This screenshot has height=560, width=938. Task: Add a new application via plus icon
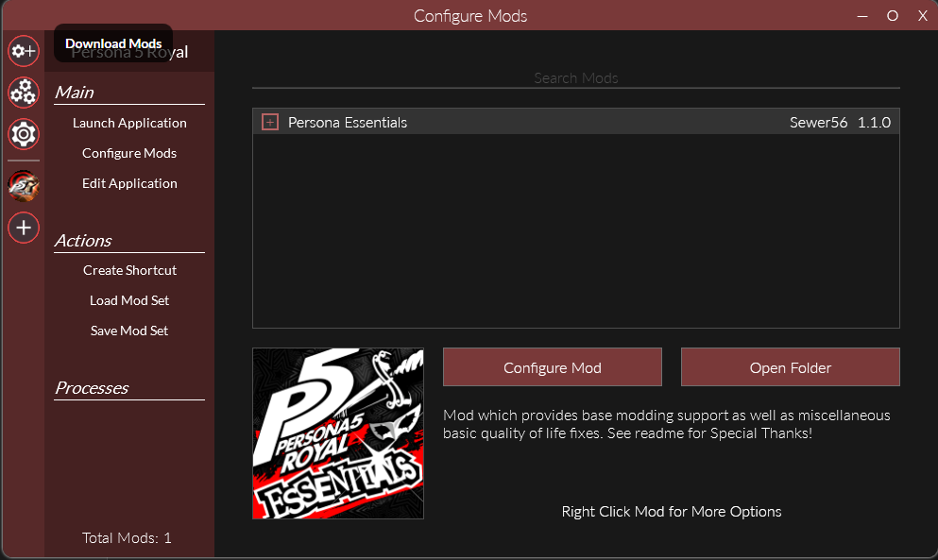pos(24,228)
